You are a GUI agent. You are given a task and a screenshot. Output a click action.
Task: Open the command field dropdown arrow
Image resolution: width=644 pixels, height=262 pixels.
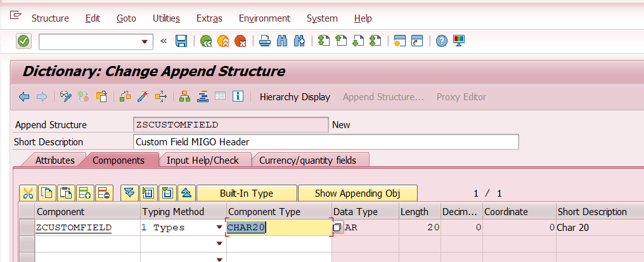click(x=144, y=41)
